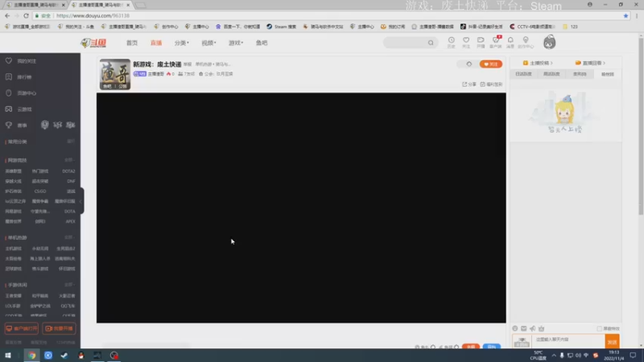Image resolution: width=644 pixels, height=362 pixels.
Task: Select DNF in the sidebar category list
Action: coord(71,181)
